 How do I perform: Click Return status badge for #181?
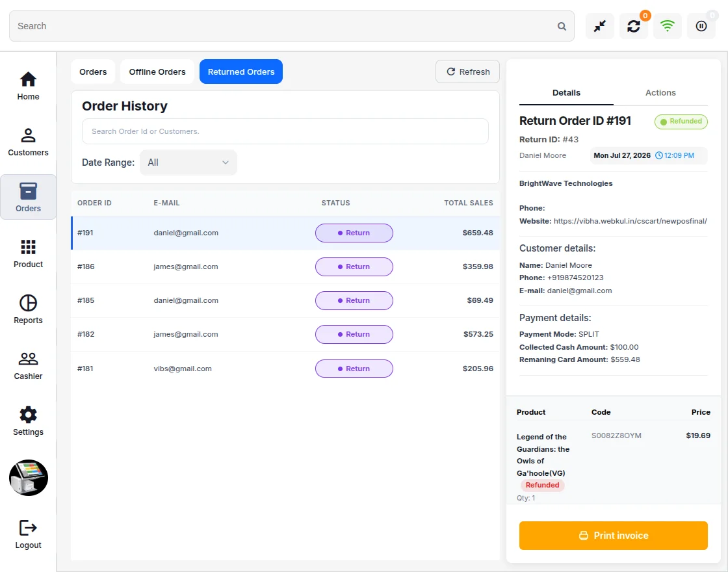(x=354, y=369)
